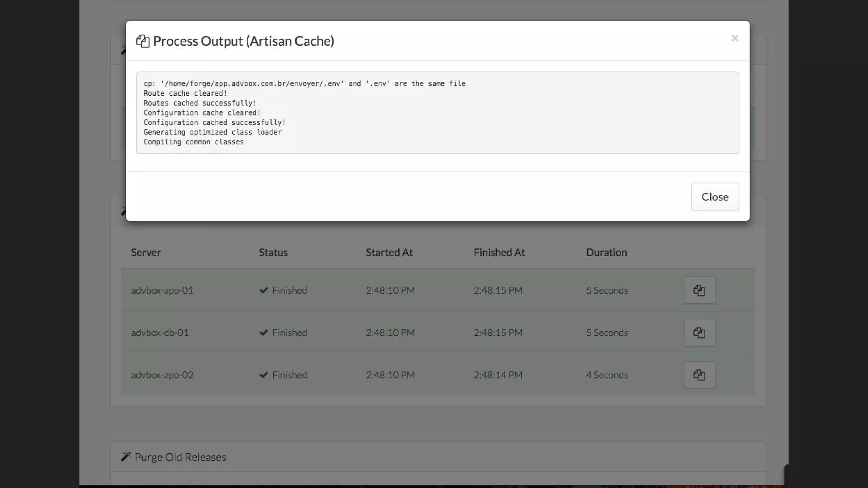Click the Purge Old Releases heading
868x488 pixels.
click(180, 457)
